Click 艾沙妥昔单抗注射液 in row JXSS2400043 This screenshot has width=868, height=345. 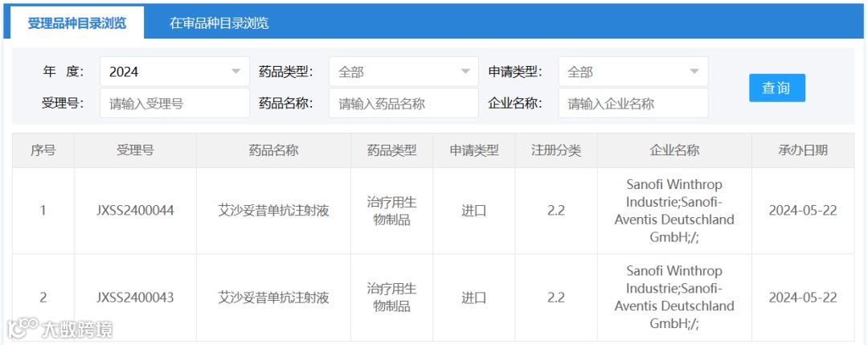point(273,298)
